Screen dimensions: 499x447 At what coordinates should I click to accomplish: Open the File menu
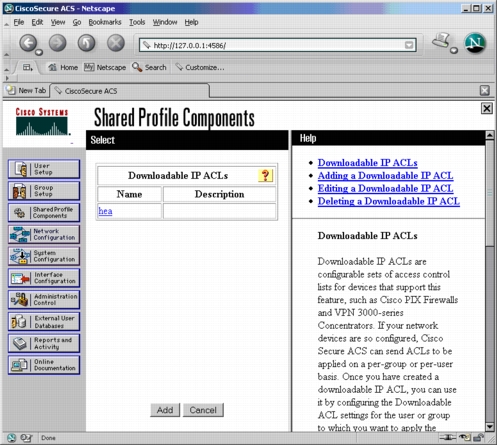click(19, 22)
